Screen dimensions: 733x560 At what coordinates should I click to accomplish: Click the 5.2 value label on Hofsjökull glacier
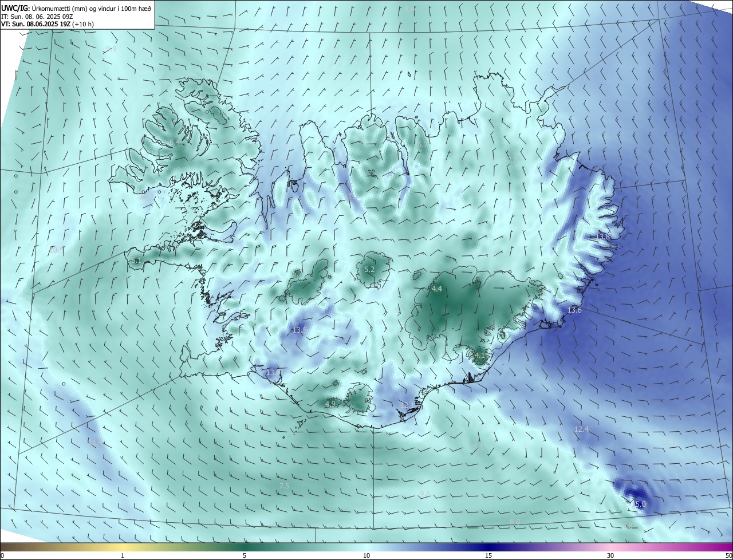click(x=369, y=269)
